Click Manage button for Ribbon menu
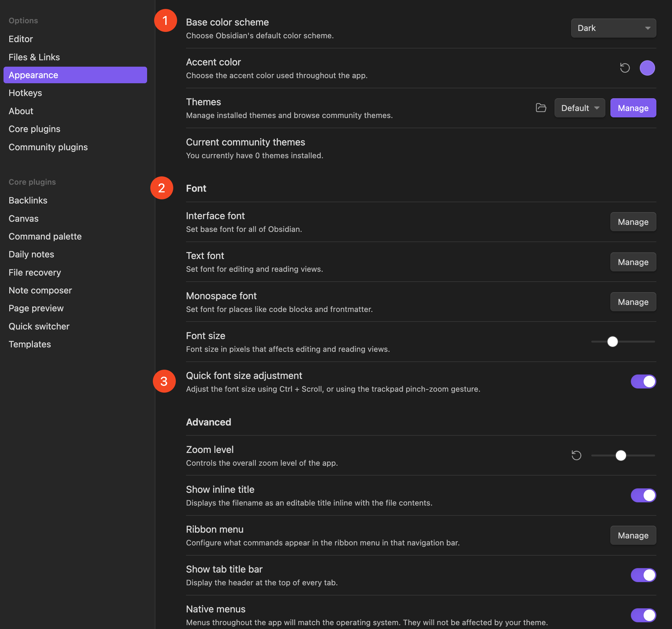 [632, 535]
